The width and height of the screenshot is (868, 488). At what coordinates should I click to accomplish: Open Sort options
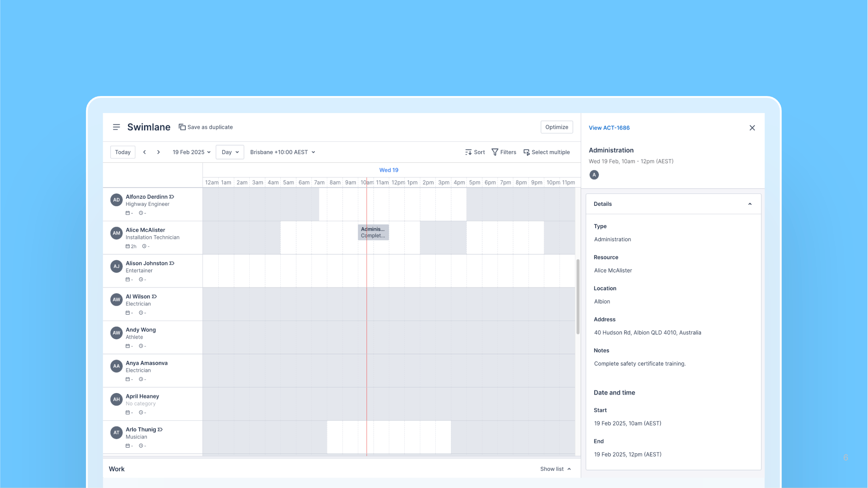click(x=475, y=152)
